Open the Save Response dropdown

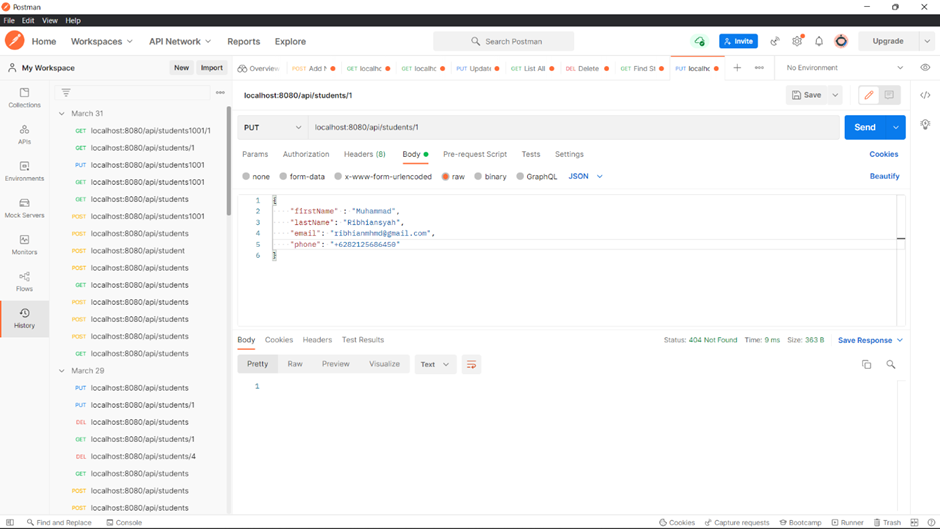point(870,340)
